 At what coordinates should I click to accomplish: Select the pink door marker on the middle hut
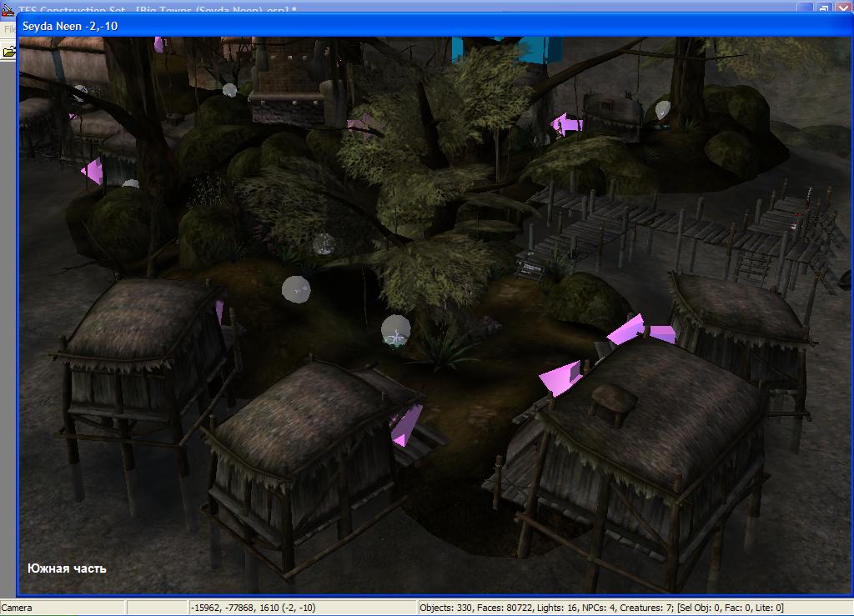[407, 425]
